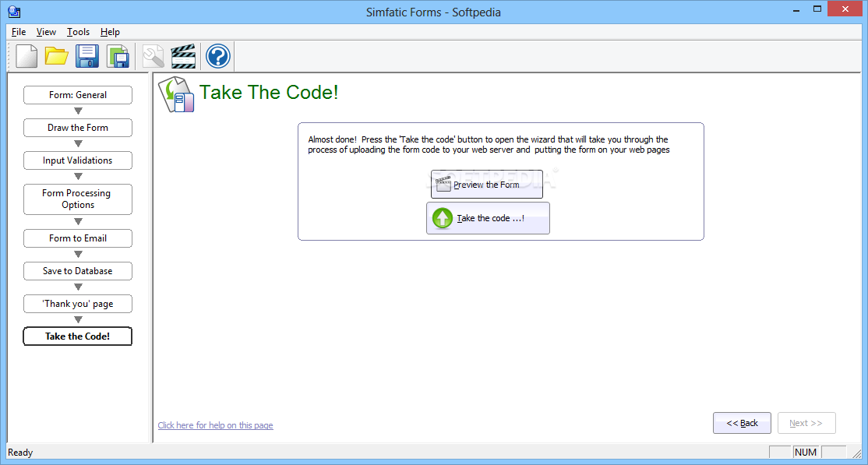This screenshot has width=868, height=465.
Task: Open the Form Processing Options step
Action: tap(77, 199)
